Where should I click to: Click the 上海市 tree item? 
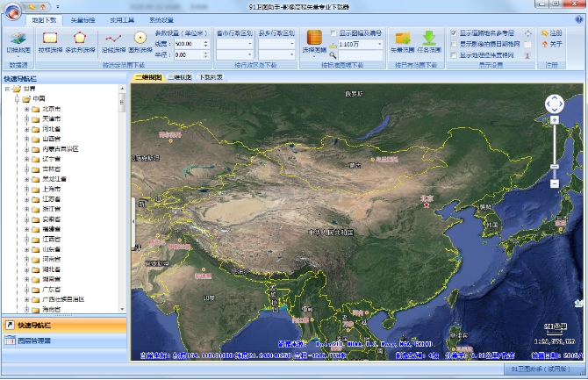pyautogui.click(x=52, y=189)
